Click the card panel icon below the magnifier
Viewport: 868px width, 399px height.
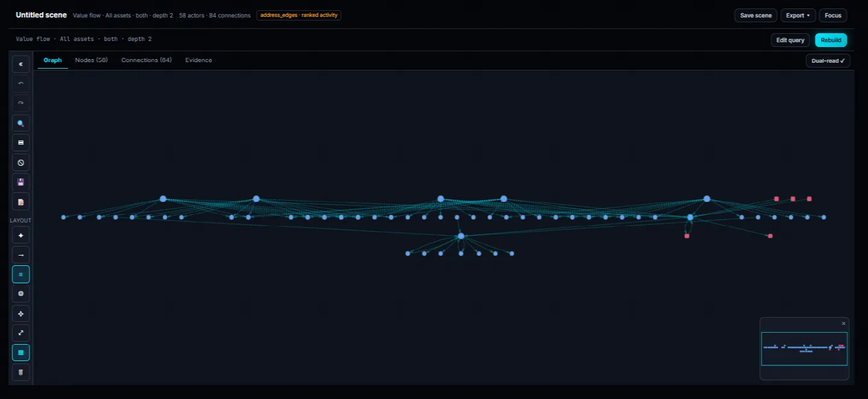point(20,143)
